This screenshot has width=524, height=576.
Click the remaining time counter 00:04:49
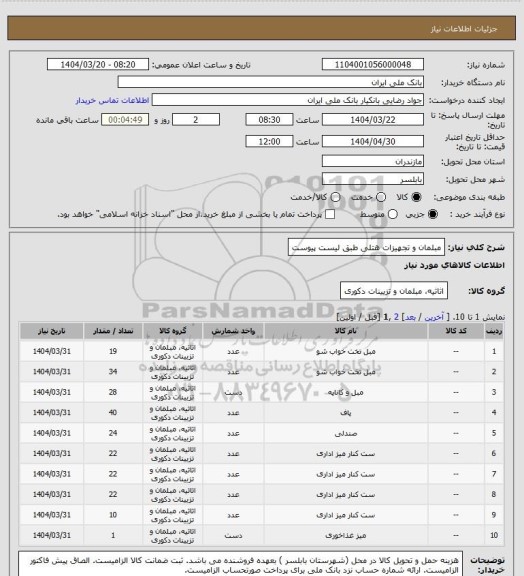(x=125, y=120)
